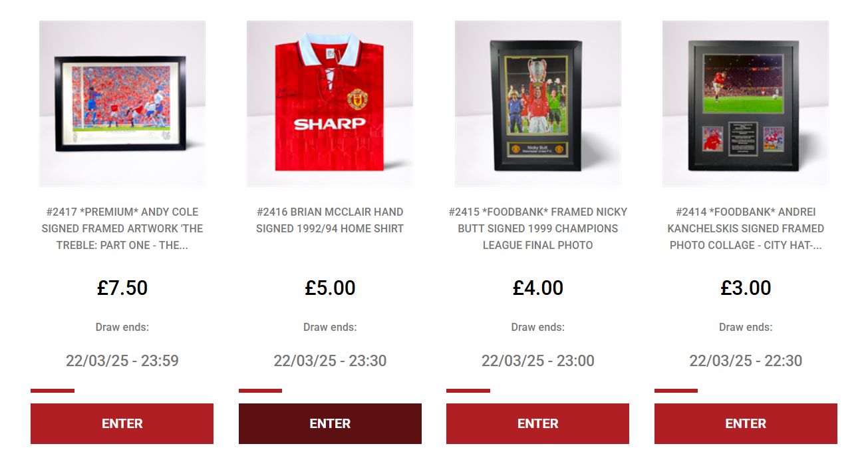The image size is (868, 460).
Task: Click ENTER for the £7.50 Andy Cole draw
Action: 122,423
